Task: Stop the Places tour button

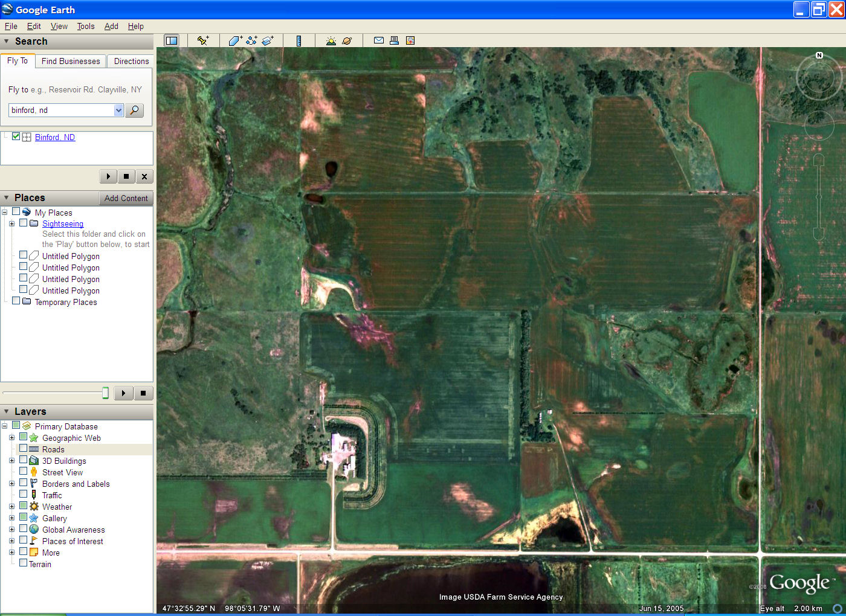Action: click(143, 393)
